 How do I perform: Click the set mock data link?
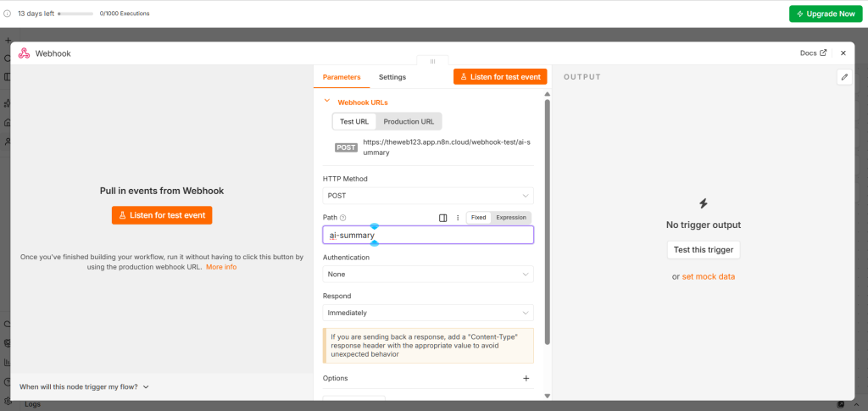coord(709,276)
